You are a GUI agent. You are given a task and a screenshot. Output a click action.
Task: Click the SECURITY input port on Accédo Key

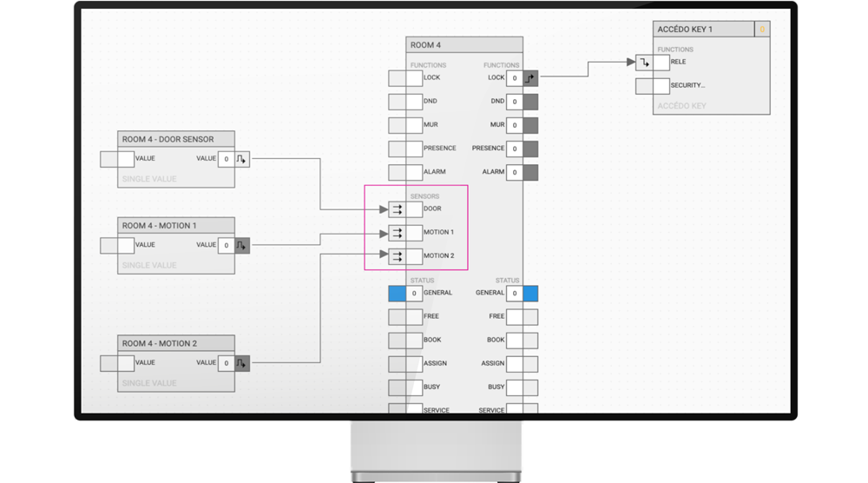click(644, 86)
